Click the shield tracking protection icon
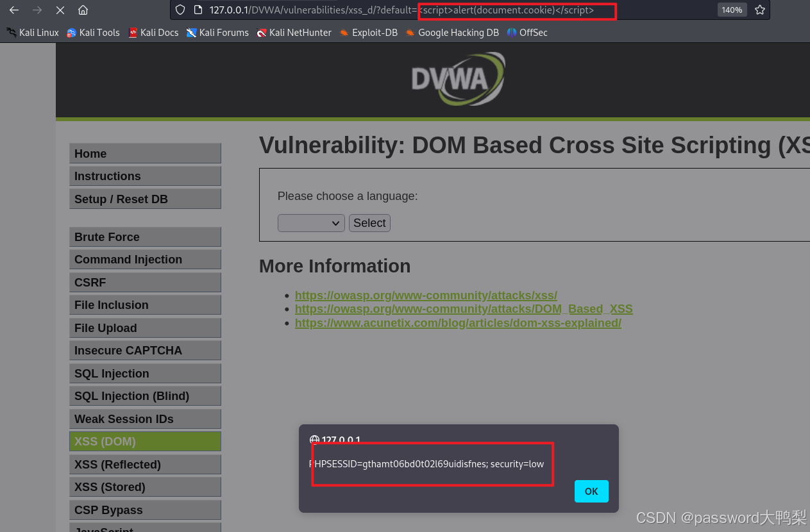The height and width of the screenshot is (532, 810). [180, 10]
